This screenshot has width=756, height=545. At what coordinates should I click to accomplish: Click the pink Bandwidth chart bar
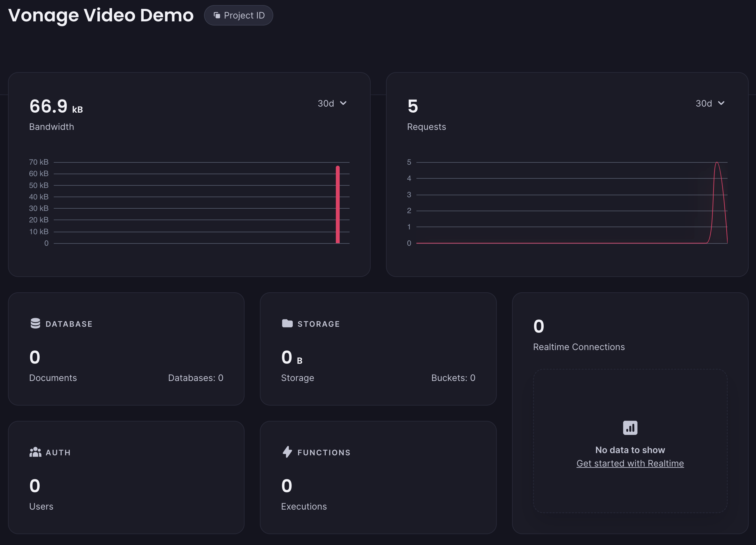click(338, 205)
